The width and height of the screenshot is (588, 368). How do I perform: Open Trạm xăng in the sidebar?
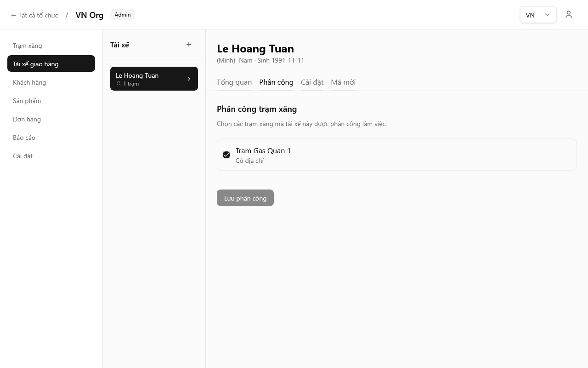coord(28,46)
